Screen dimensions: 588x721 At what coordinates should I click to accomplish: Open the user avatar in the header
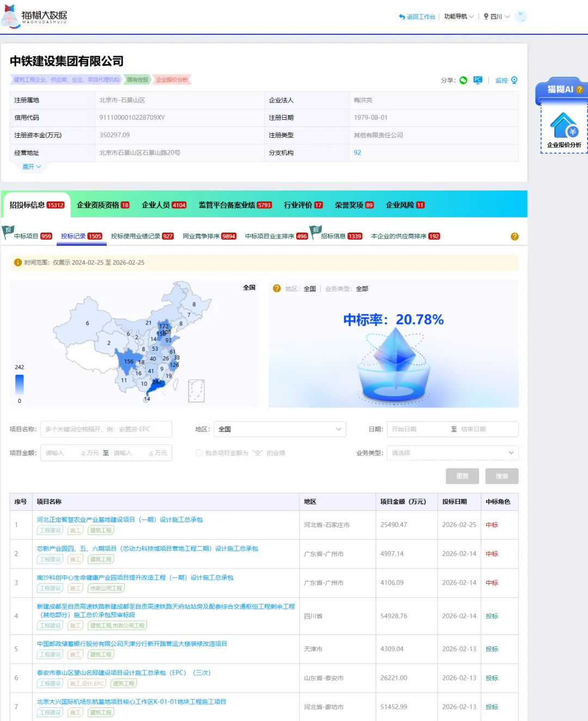click(520, 16)
